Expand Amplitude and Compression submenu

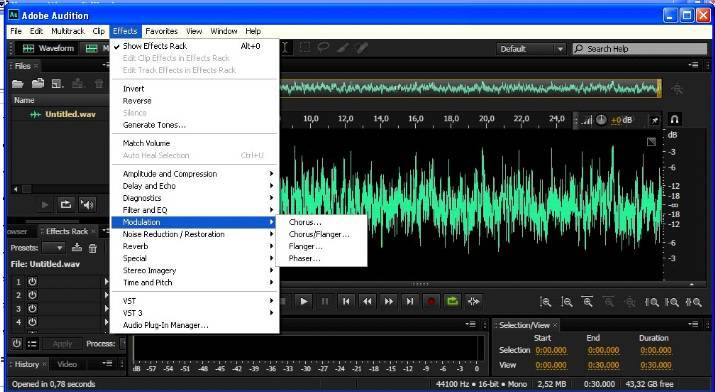[194, 174]
